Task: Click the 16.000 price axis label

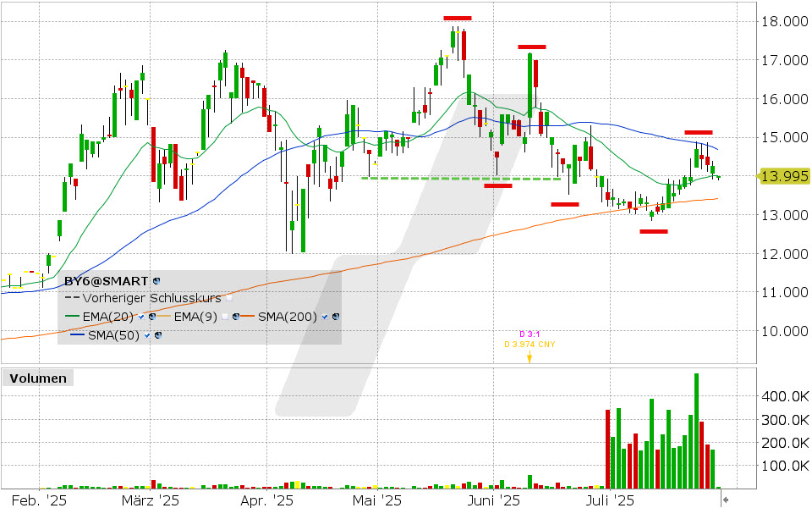Action: coord(785,99)
